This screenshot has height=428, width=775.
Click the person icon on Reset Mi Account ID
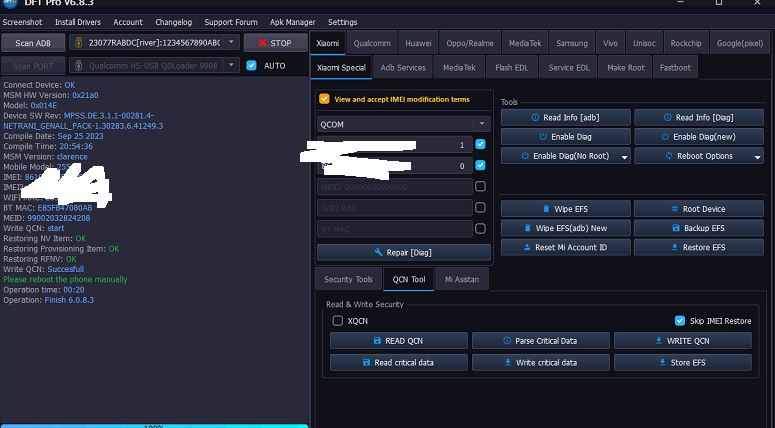527,247
